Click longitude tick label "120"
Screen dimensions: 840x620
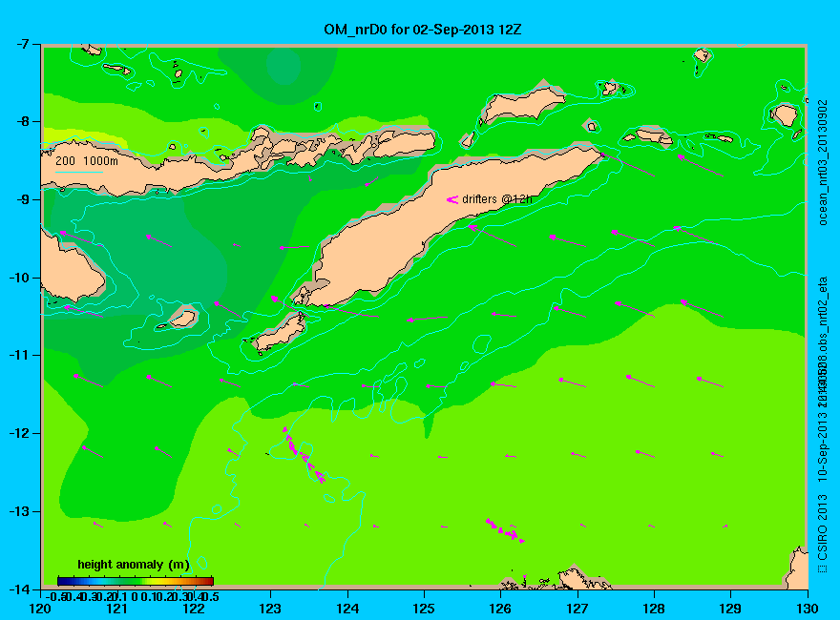41,609
